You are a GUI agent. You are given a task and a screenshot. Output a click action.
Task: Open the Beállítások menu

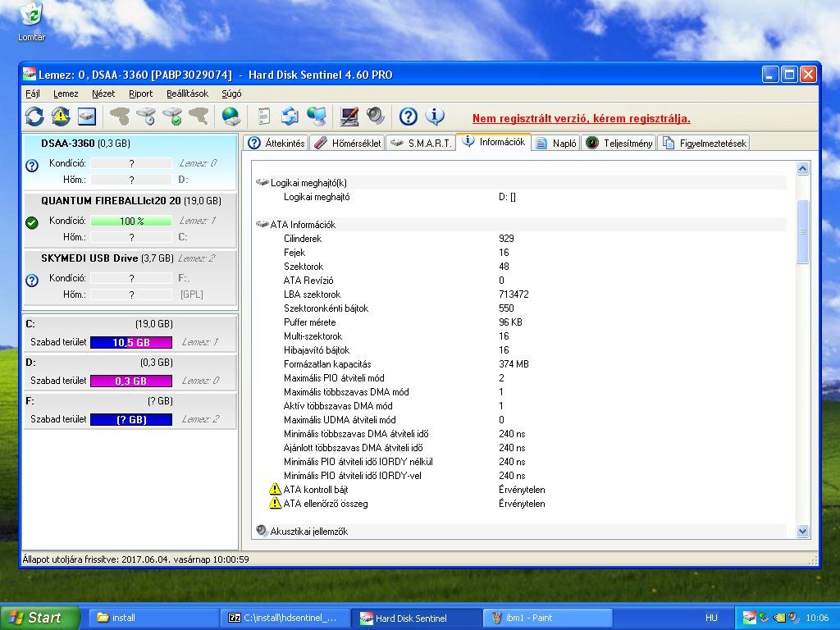tap(188, 94)
